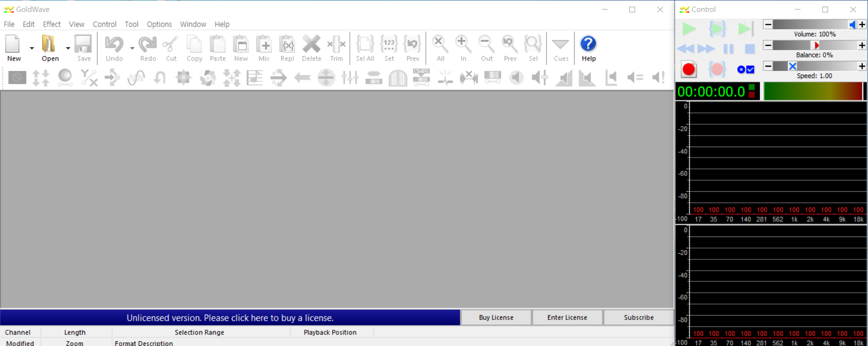Open the Options menu
This screenshot has height=346, width=868.
point(159,24)
